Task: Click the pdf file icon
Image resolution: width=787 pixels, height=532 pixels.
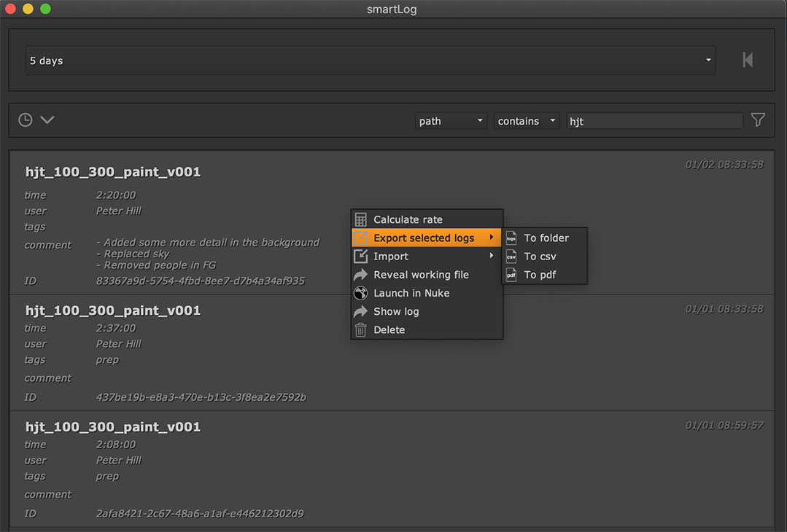Action: coord(511,275)
